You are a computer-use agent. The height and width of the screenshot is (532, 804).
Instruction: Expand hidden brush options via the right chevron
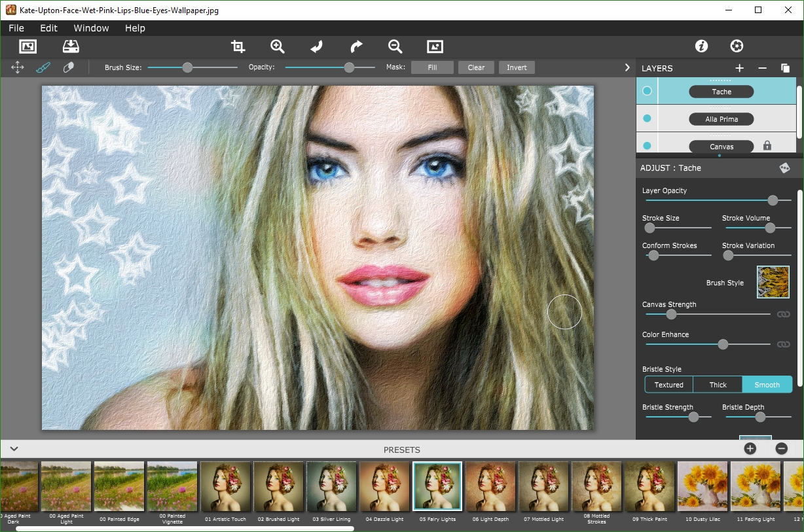(x=627, y=67)
